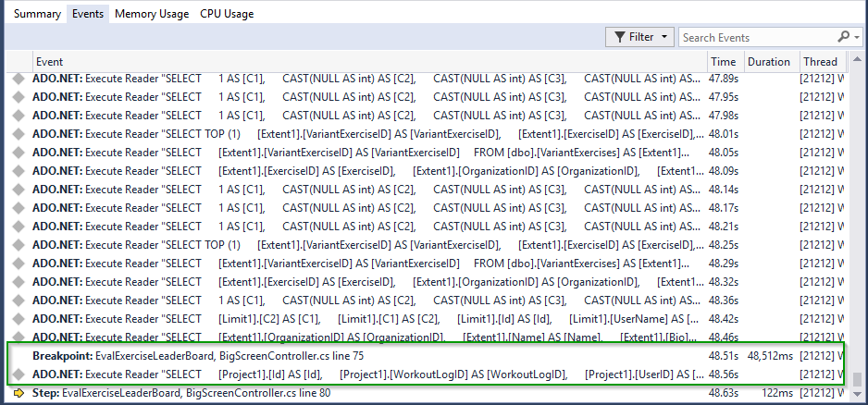The image size is (868, 405).
Task: Open the Memory Usage tab
Action: point(152,14)
